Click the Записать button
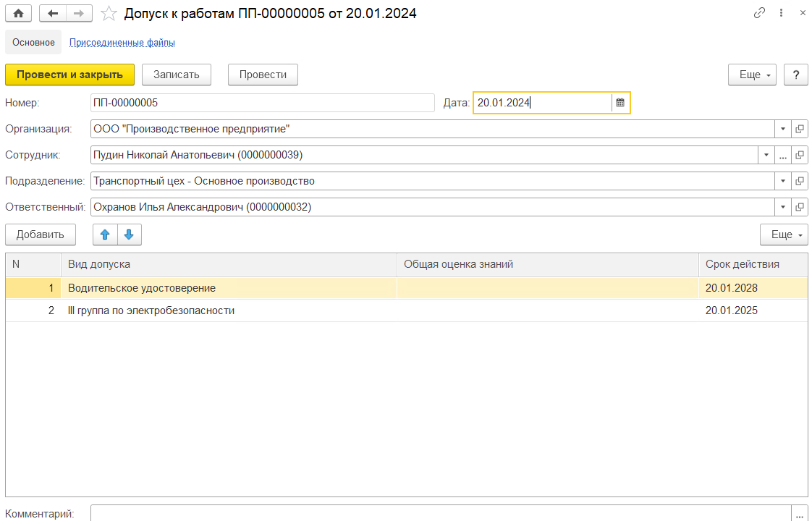Screen dimensions: 812x524 click(176, 75)
